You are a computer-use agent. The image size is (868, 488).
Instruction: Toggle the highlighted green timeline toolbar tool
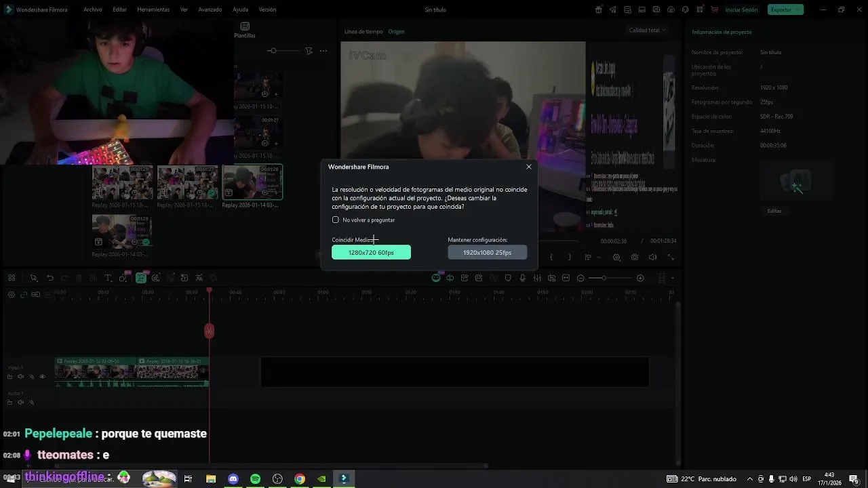[140, 278]
